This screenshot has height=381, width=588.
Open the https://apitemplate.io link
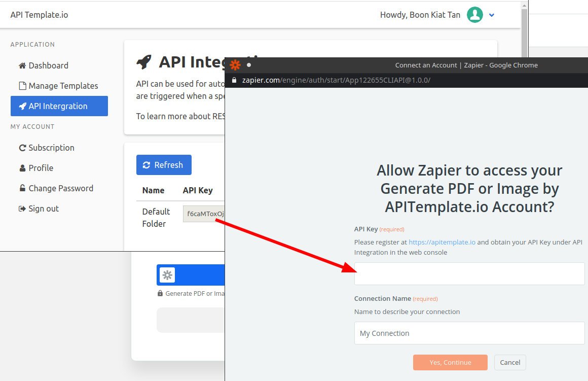click(442, 243)
